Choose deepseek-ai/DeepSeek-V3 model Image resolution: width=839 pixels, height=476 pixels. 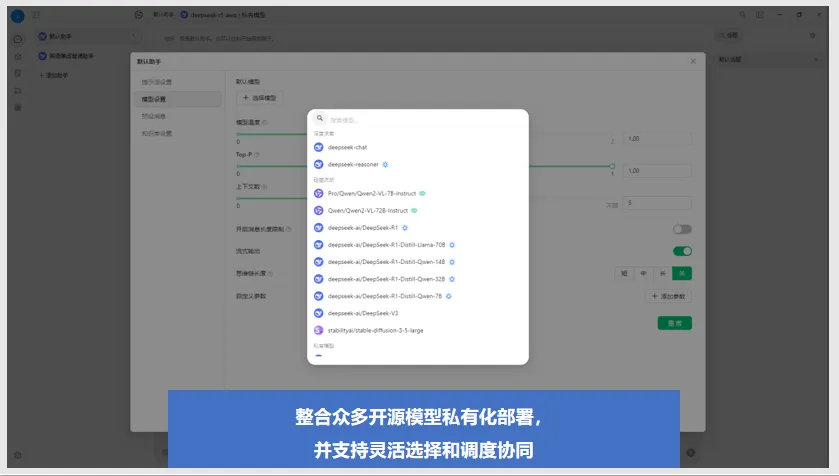[418, 313]
